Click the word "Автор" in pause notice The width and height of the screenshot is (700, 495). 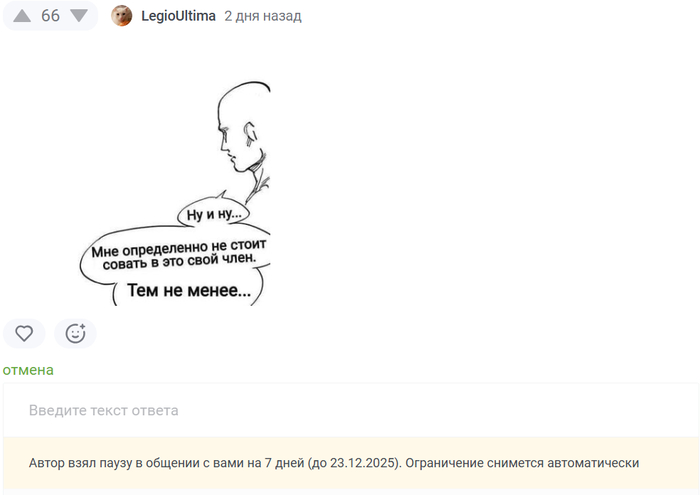pyautogui.click(x=47, y=463)
